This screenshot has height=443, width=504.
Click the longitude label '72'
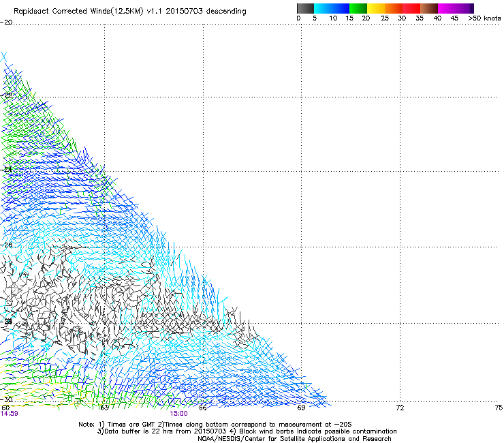(x=400, y=408)
